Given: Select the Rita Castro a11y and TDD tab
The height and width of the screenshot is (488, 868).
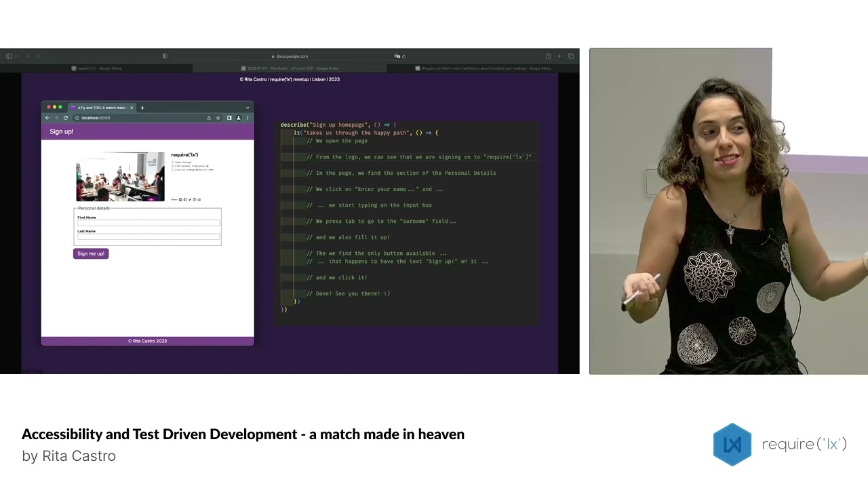Looking at the screenshot, I should pyautogui.click(x=290, y=68).
